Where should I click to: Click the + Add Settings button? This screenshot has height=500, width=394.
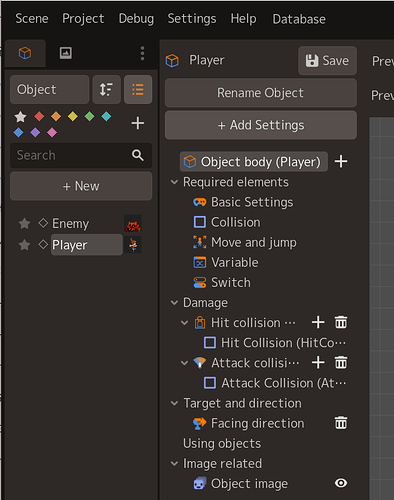pyautogui.click(x=261, y=125)
